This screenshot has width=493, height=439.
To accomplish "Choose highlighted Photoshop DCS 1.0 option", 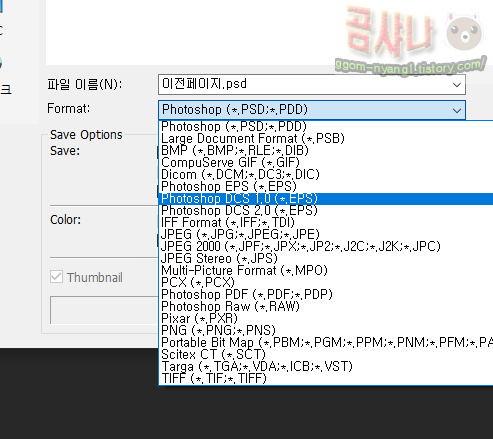I will [x=326, y=199].
